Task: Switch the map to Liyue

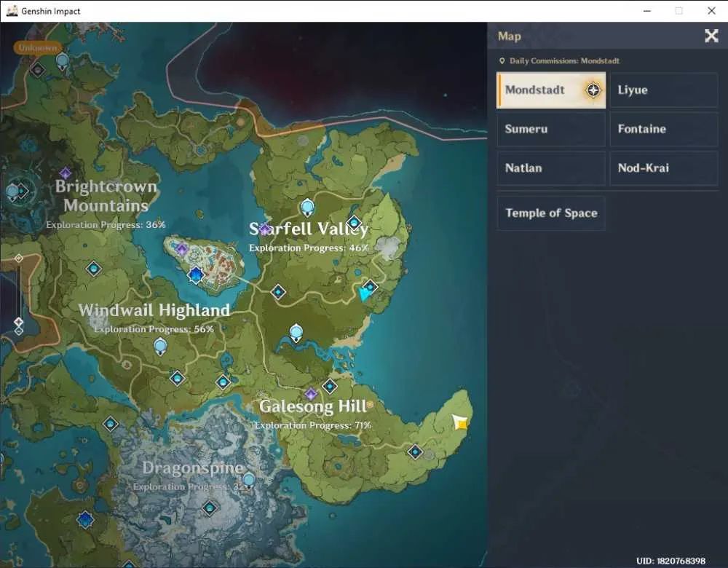Action: (x=664, y=90)
